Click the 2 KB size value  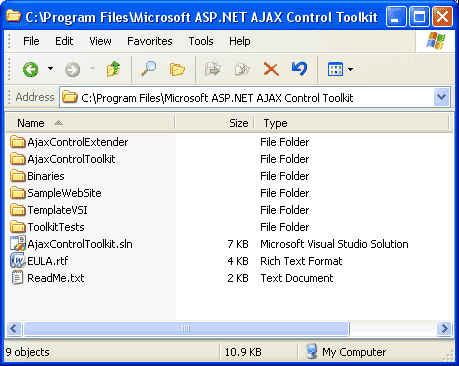tap(238, 278)
